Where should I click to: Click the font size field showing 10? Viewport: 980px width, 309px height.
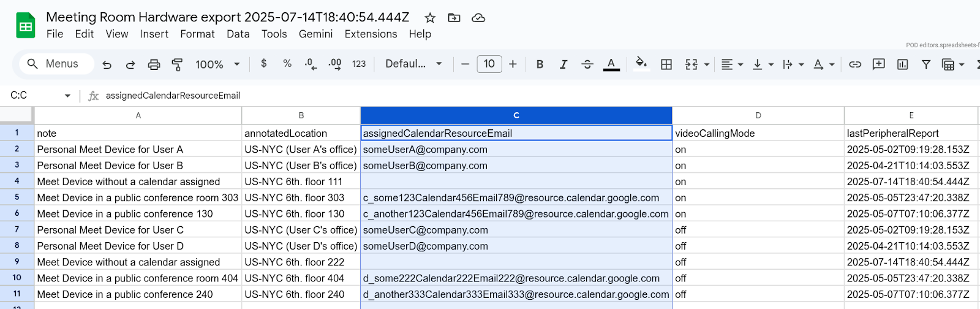pos(489,64)
